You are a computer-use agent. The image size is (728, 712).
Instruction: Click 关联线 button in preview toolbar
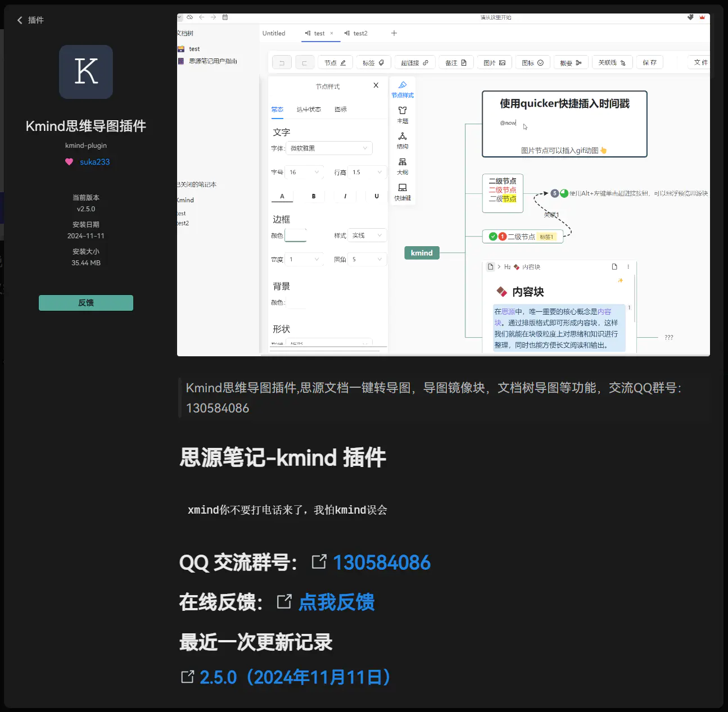pos(612,63)
